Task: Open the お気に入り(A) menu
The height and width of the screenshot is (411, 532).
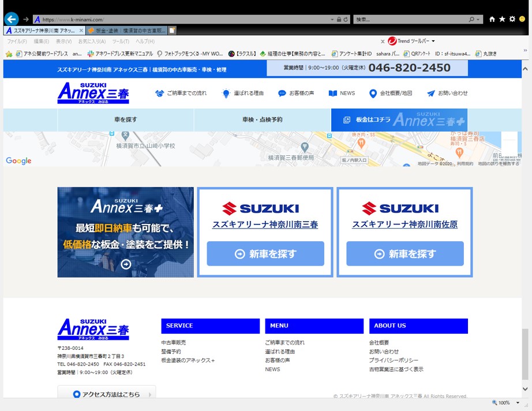Action: (x=92, y=42)
